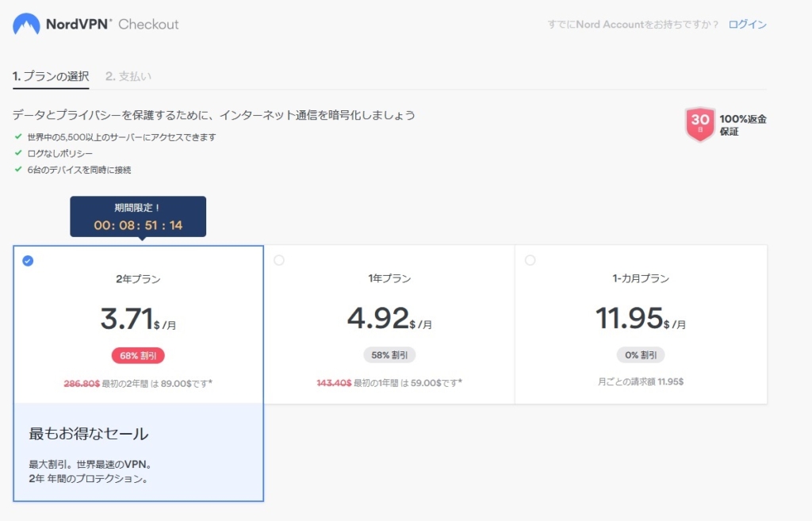The height and width of the screenshot is (521, 812).
Task: Go to the 2. 支払い step tab
Action: point(128,76)
